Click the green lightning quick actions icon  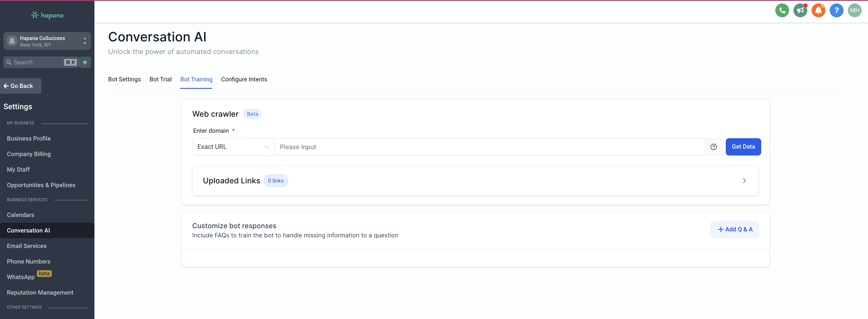point(85,62)
